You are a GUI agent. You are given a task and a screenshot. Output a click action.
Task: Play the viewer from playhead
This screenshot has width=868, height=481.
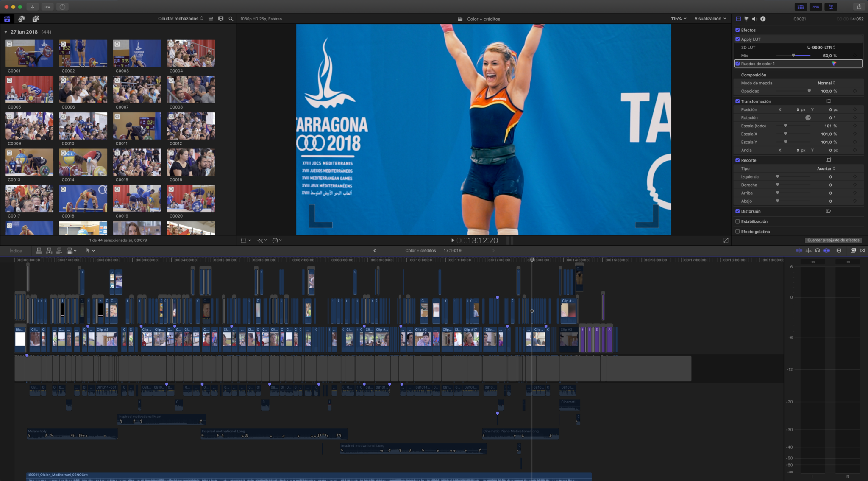(453, 240)
